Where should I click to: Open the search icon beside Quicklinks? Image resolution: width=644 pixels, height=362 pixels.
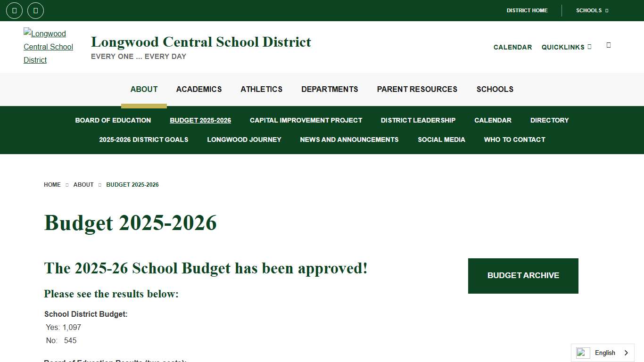608,46
